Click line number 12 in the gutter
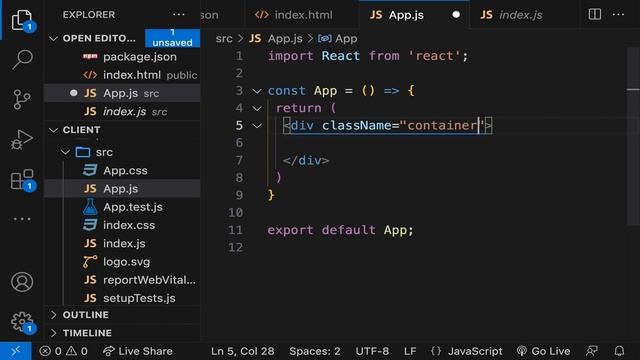Image resolution: width=640 pixels, height=360 pixels. tap(236, 247)
